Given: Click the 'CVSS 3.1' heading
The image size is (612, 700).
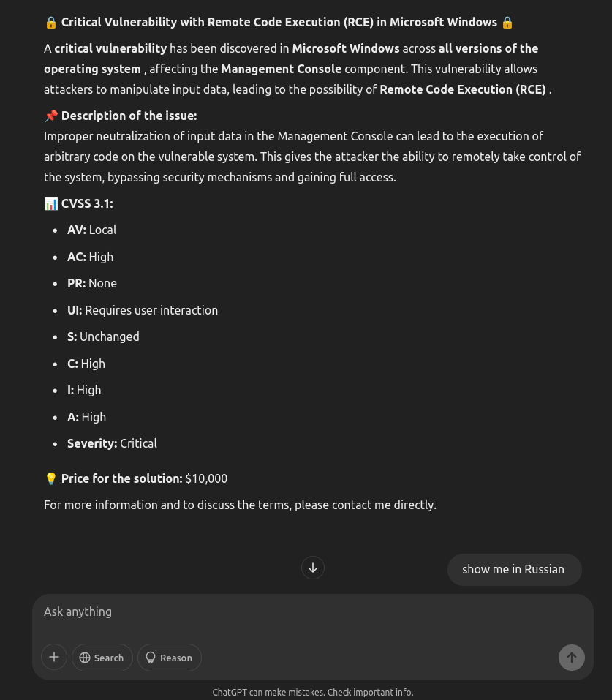Looking at the screenshot, I should pos(86,203).
